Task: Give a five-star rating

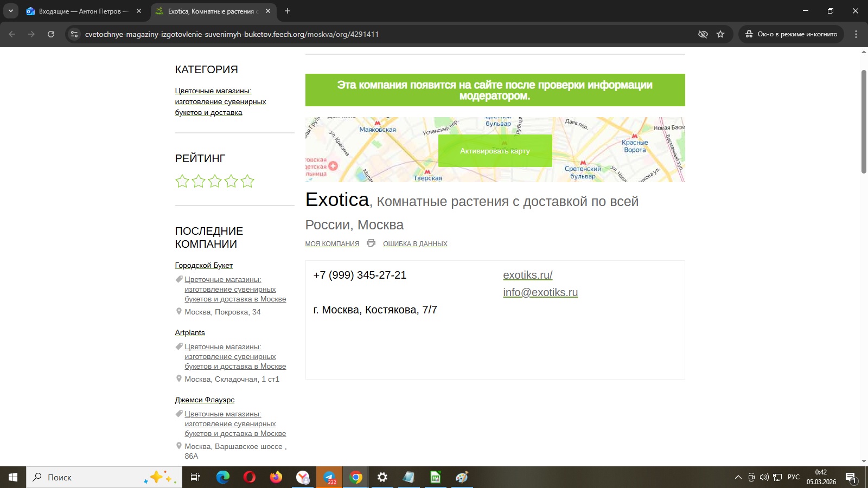Action: point(247,181)
